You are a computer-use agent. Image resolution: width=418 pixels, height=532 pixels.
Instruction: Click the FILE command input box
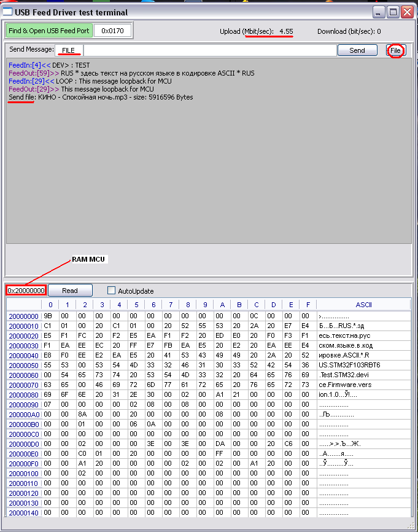tap(69, 50)
